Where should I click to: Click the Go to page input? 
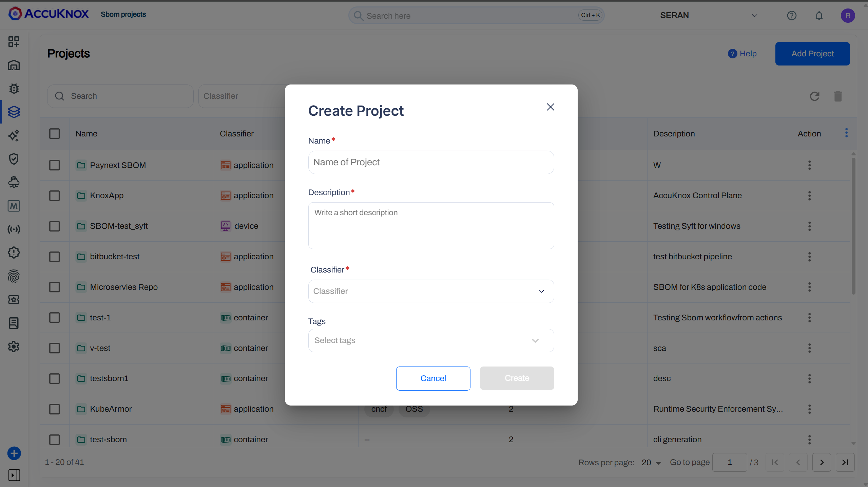(x=729, y=463)
